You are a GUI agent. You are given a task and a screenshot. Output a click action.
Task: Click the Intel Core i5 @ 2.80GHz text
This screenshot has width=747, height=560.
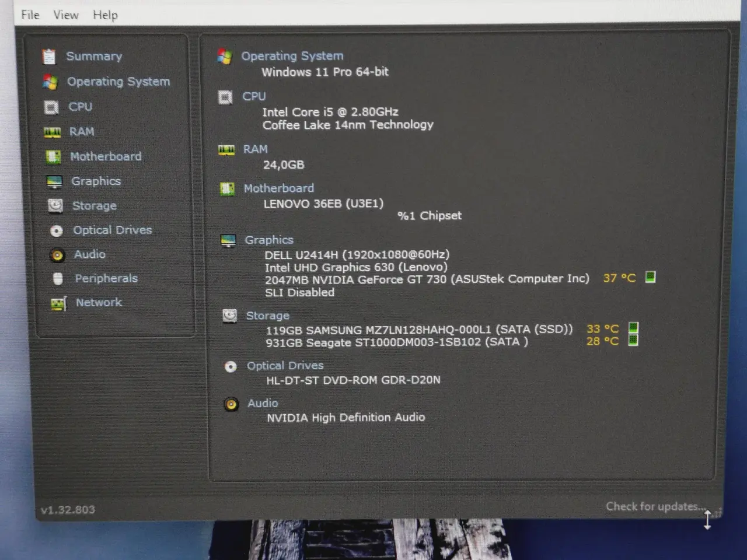tap(330, 112)
